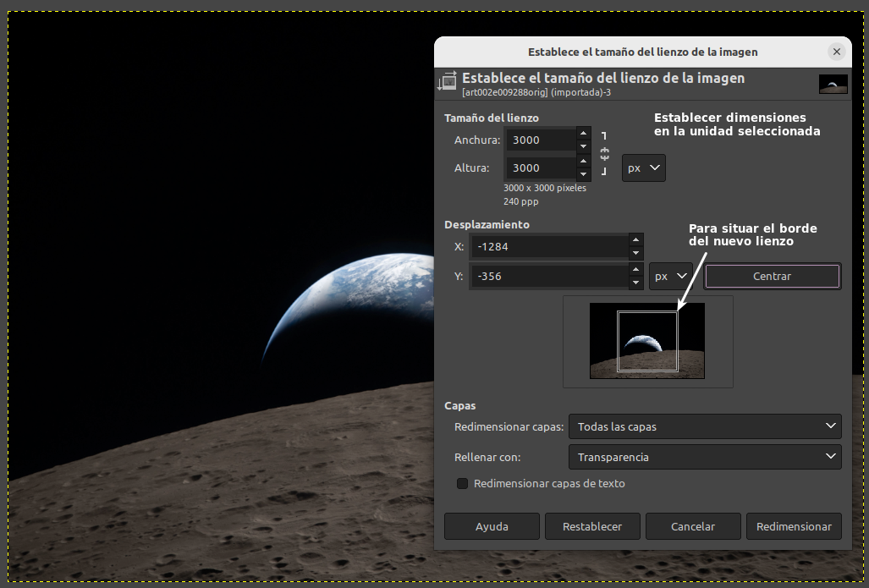Decrease Y offset with the down arrow
869x588 pixels.
[635, 283]
